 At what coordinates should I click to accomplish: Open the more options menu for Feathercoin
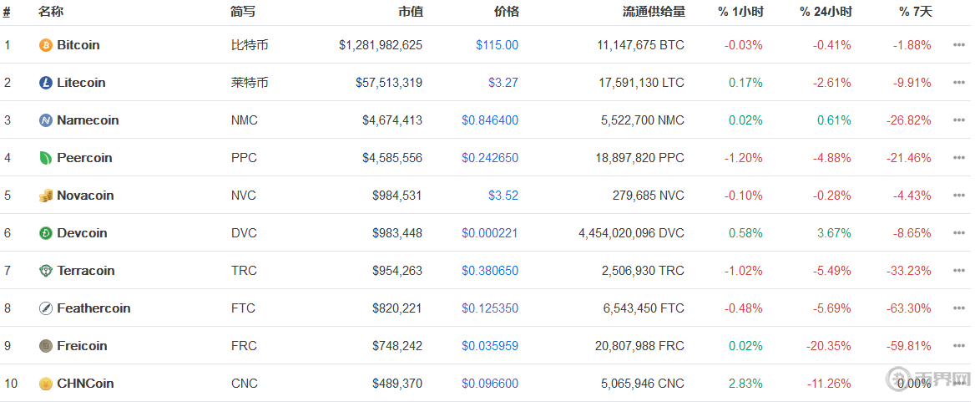pyautogui.click(x=959, y=308)
